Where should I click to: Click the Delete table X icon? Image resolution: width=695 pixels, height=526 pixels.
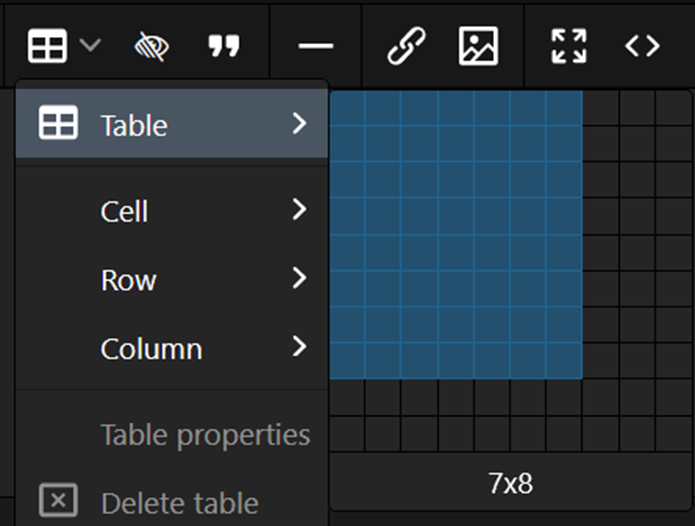[x=58, y=500]
